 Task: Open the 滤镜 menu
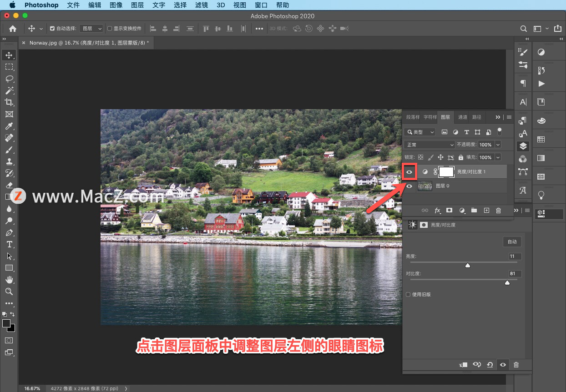(202, 5)
